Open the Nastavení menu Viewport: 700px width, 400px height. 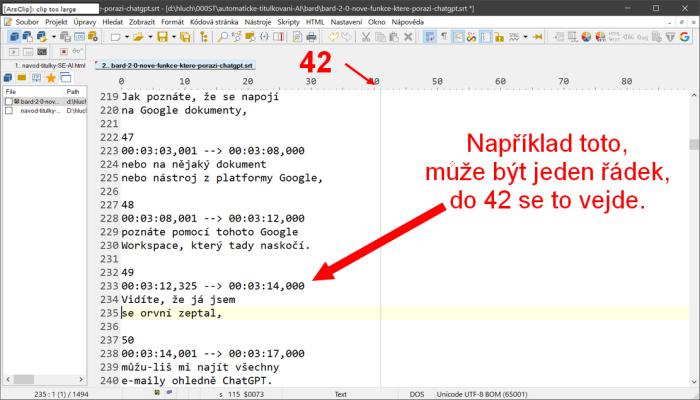coord(346,22)
